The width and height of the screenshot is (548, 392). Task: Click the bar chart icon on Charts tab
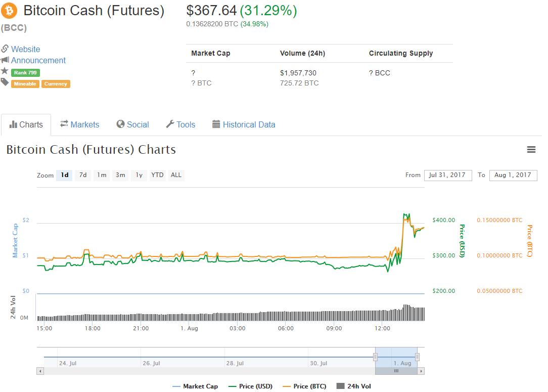[13, 124]
